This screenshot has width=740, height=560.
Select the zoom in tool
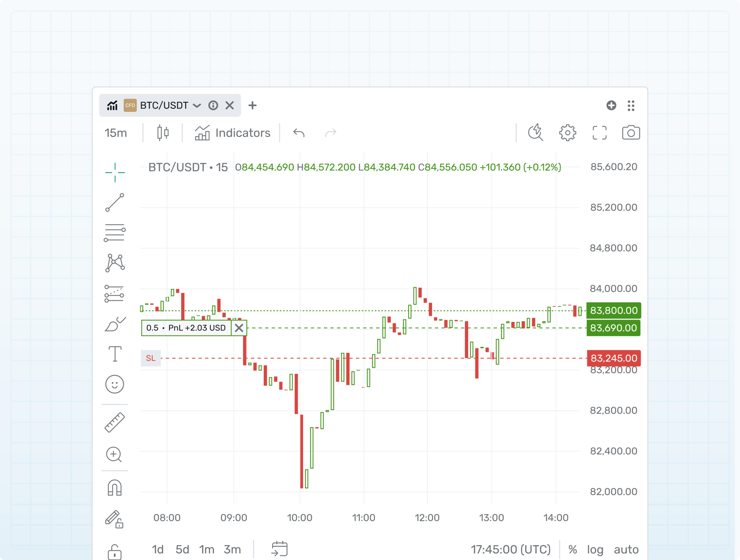[x=114, y=454]
